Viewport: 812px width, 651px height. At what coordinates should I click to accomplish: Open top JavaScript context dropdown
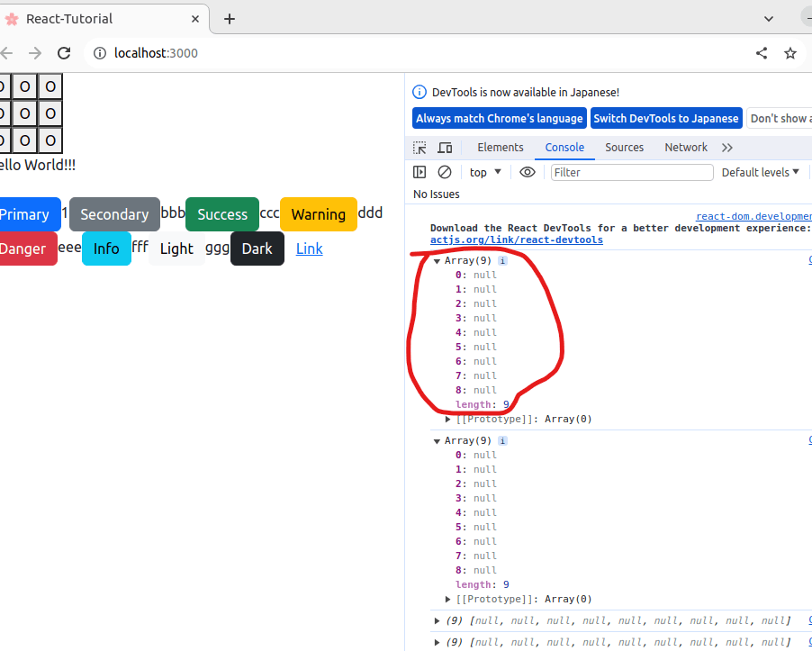pyautogui.click(x=485, y=173)
